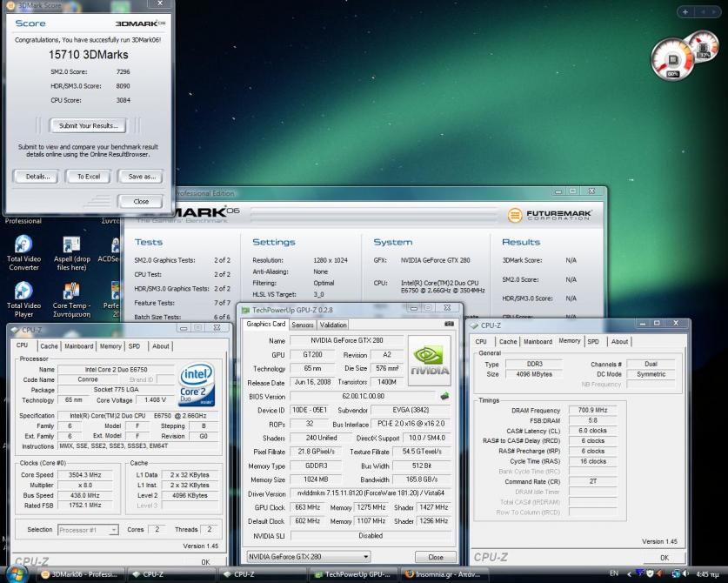Image resolution: width=728 pixels, height=583 pixels.
Task: Open the Processor #1 selection dropdown
Action: pos(88,530)
